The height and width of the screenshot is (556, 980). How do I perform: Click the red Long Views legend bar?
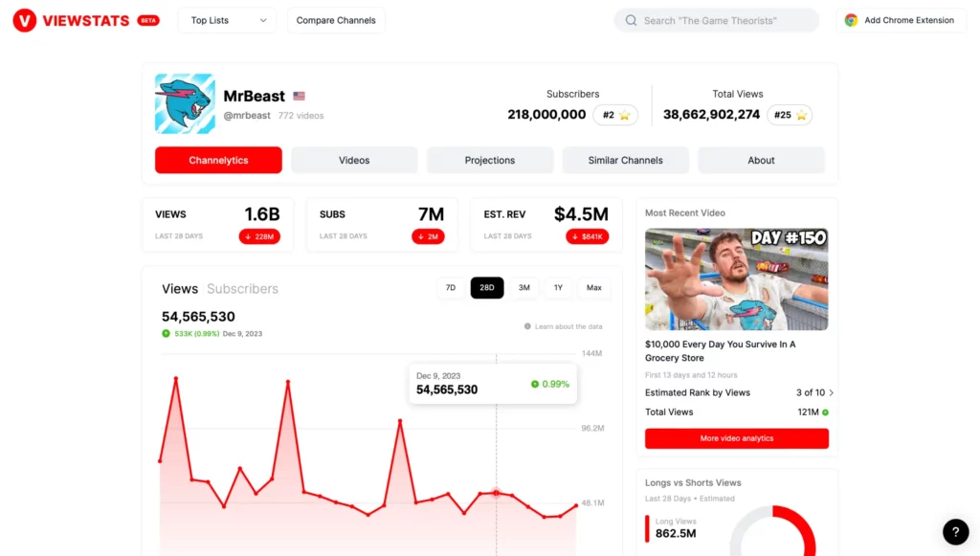coord(648,528)
